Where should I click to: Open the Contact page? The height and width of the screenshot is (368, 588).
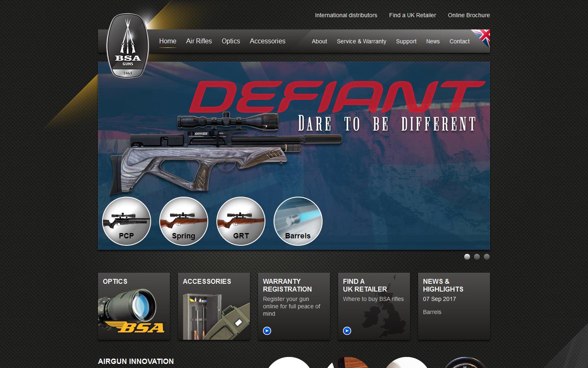point(459,41)
